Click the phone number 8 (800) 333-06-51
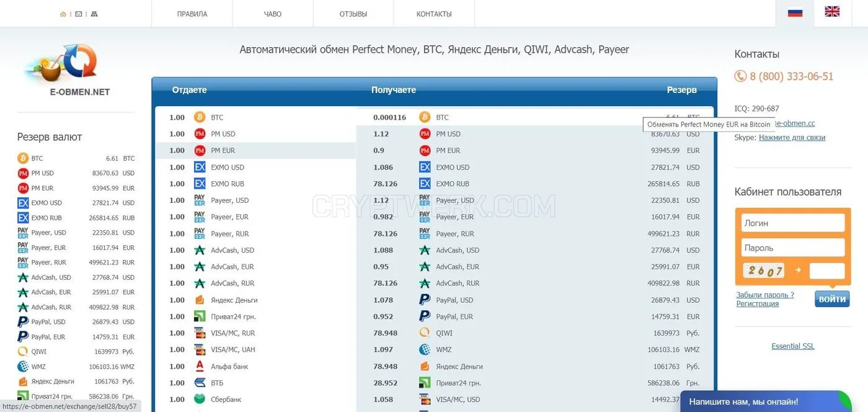The image size is (868, 412). click(792, 76)
